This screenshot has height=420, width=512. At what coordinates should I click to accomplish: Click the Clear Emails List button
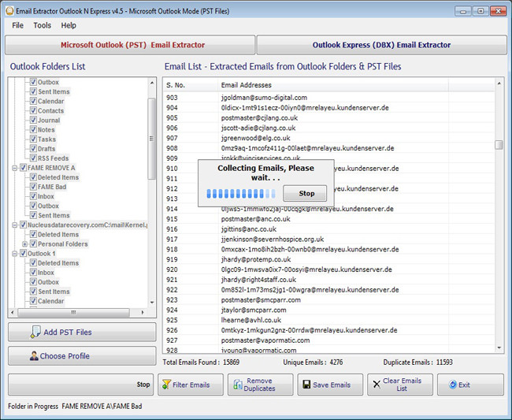pos(400,385)
